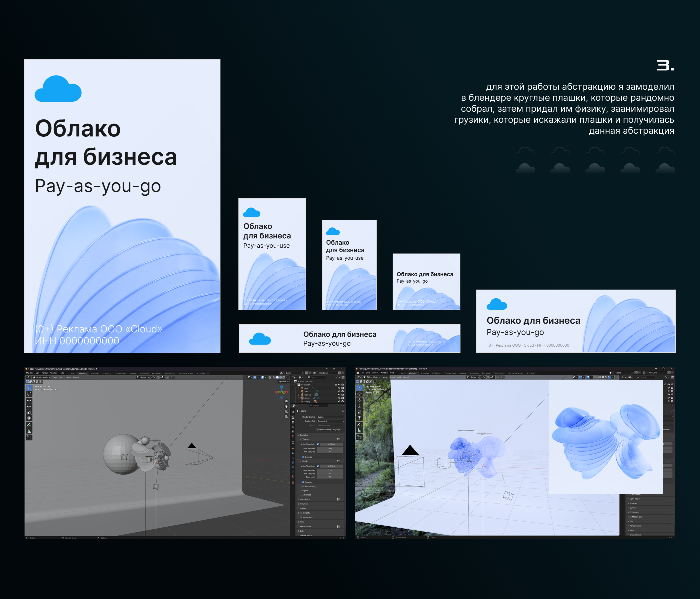Pick the Annotate pencil tool in left viewport
The height and width of the screenshot is (599, 700).
[x=29, y=425]
